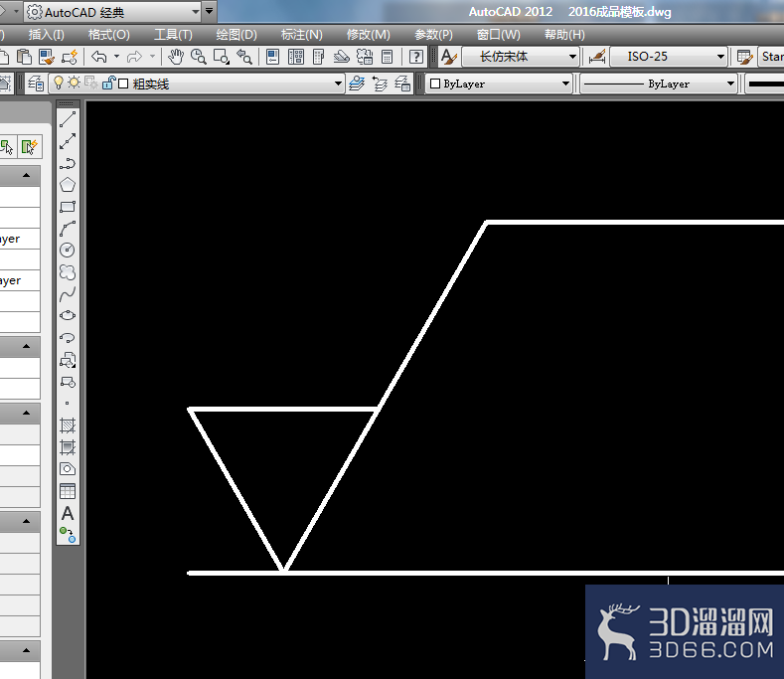Select the Arc tool
This screenshot has width=784, height=679.
(x=68, y=229)
